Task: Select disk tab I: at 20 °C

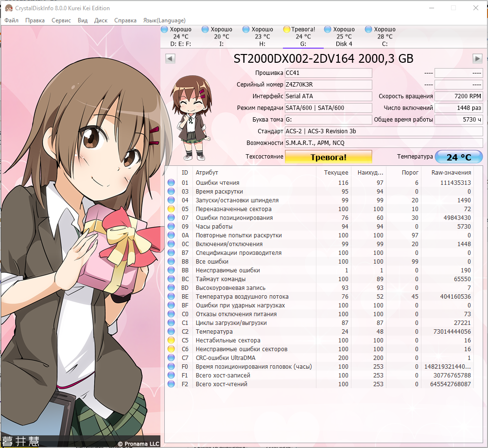Action: tap(222, 36)
